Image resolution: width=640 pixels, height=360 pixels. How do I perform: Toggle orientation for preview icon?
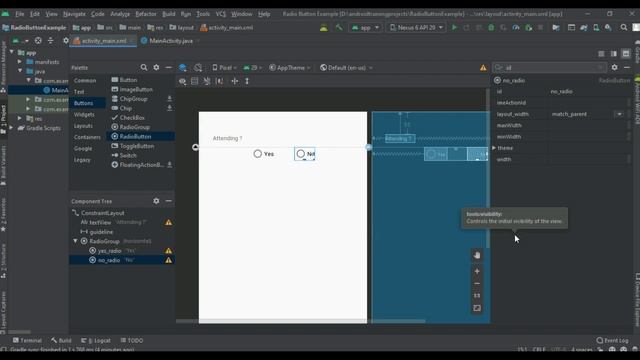198,67
